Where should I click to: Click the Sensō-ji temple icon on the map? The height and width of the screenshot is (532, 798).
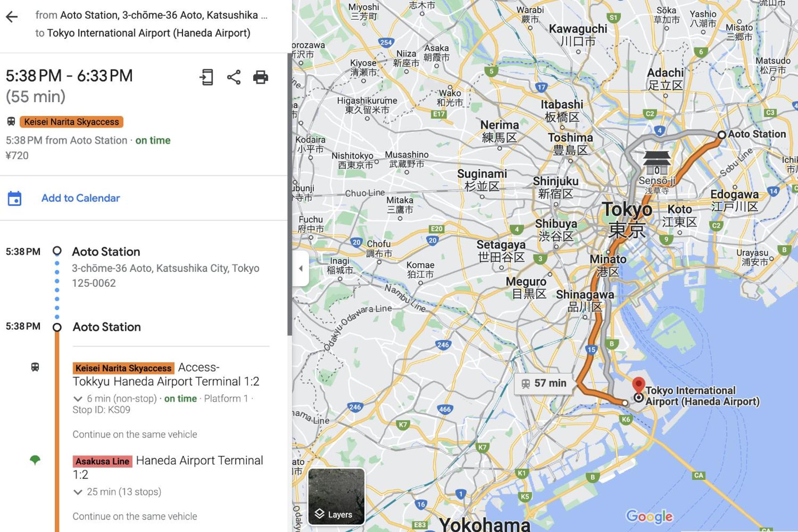(657, 163)
